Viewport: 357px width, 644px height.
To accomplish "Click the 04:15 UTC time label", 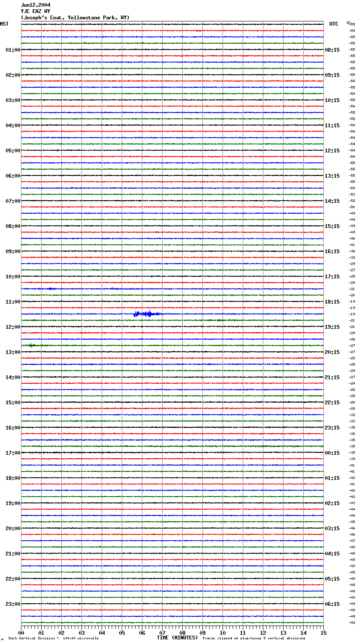I will pyautogui.click(x=332, y=554).
